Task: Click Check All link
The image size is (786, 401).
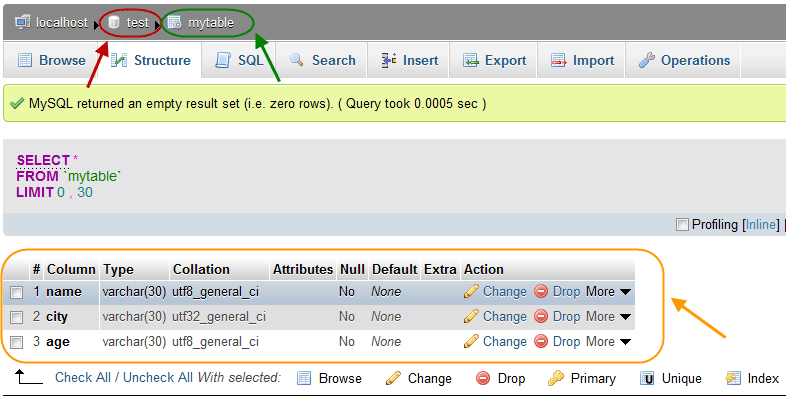Action: [83, 377]
